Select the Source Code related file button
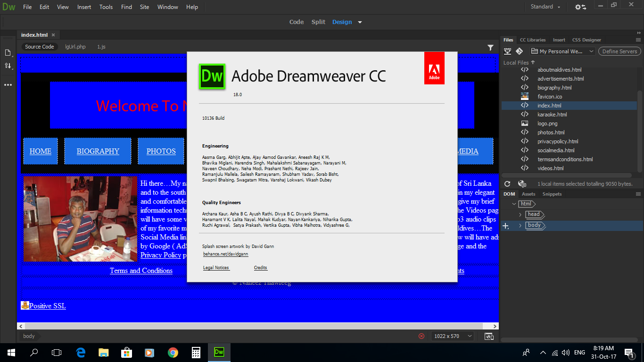 (x=40, y=47)
